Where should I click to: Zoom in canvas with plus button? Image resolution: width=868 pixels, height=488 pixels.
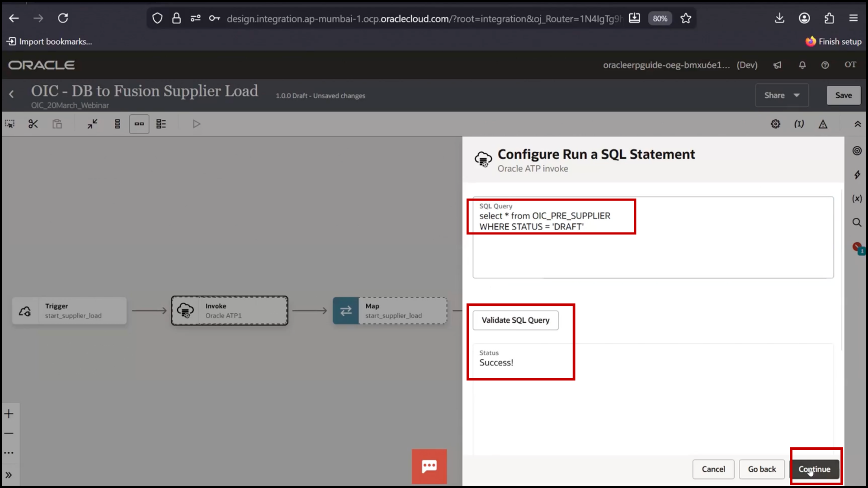coord(9,414)
